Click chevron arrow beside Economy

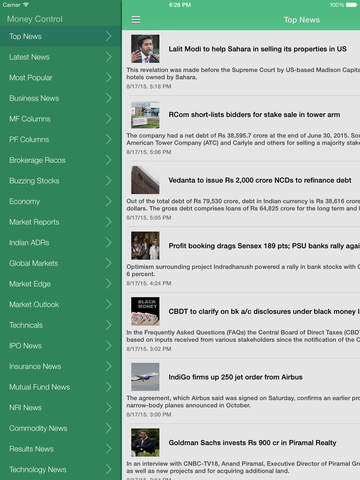108,201
